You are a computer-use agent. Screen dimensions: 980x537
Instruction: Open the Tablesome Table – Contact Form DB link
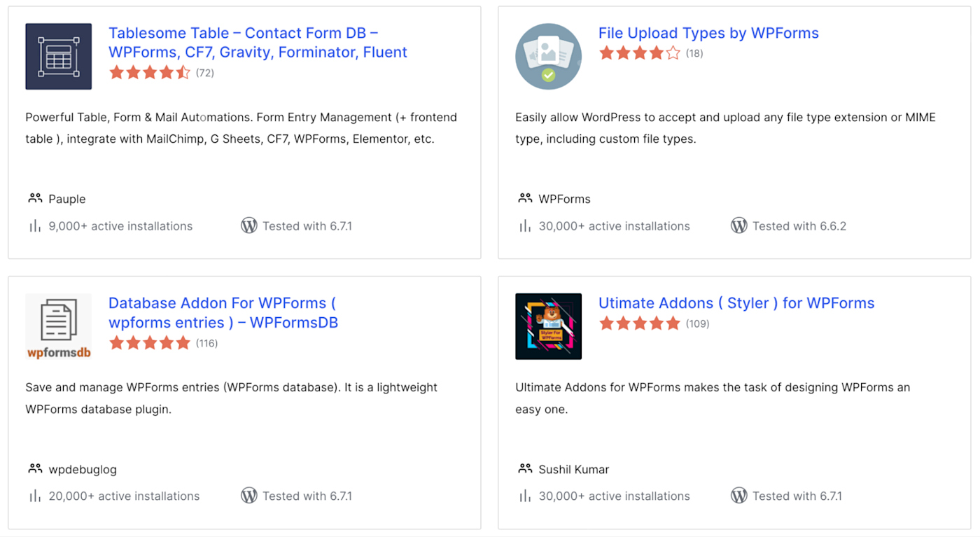[x=258, y=43]
